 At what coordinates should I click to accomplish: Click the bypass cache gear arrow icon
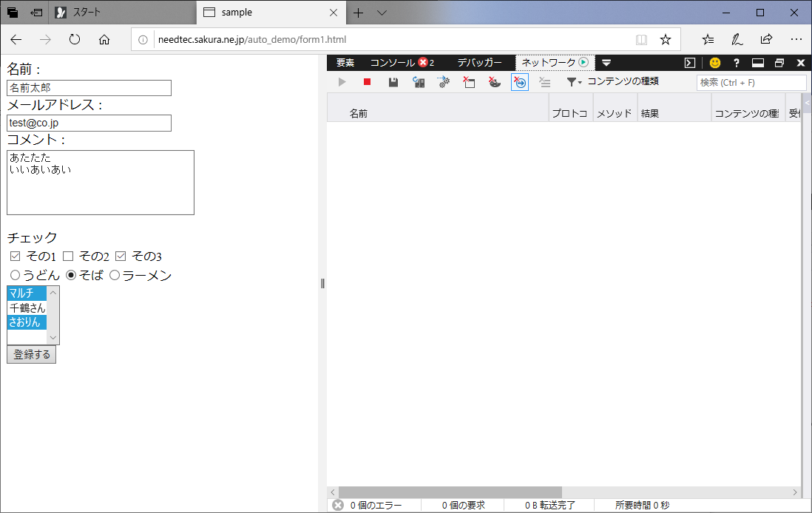click(444, 82)
